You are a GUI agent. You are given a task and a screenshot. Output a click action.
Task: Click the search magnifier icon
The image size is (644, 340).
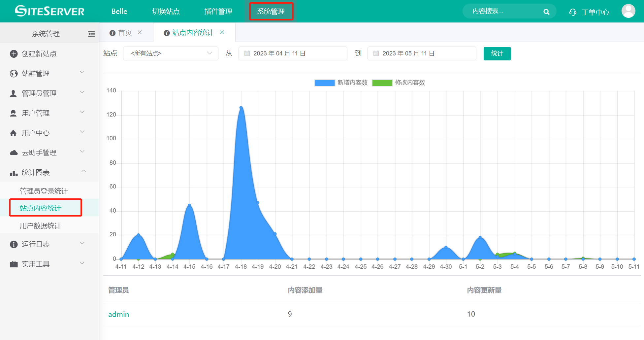546,12
